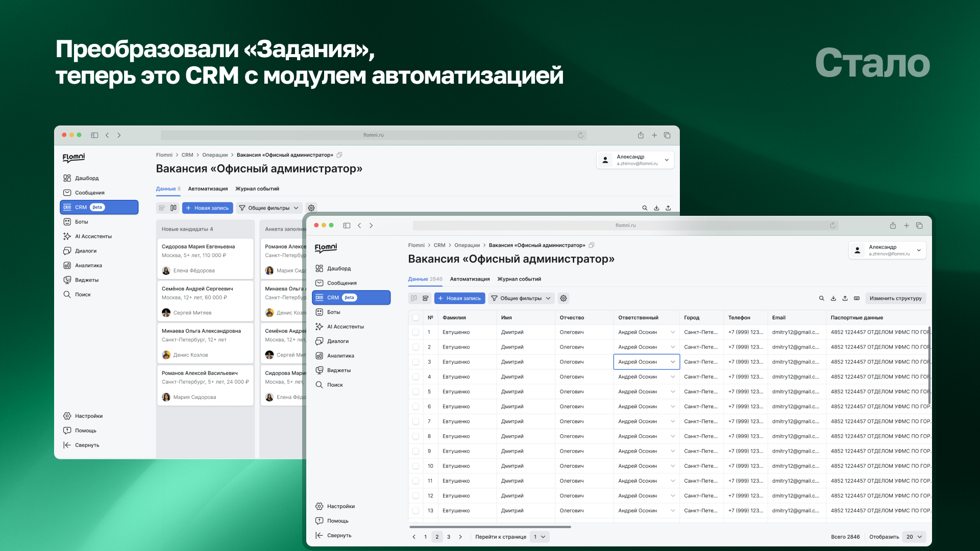
Task: Switch to the Автоматизация tab
Action: (469, 279)
